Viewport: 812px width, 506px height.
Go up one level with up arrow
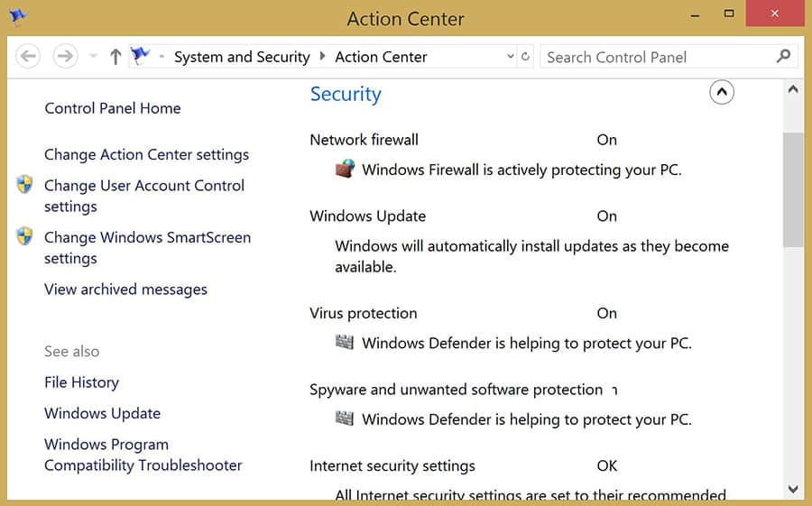click(115, 57)
